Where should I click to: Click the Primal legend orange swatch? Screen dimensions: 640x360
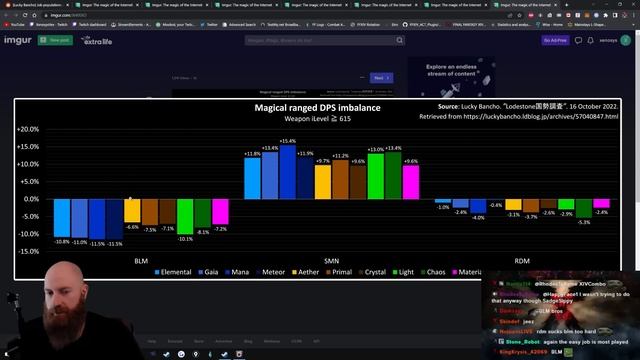(x=328, y=272)
